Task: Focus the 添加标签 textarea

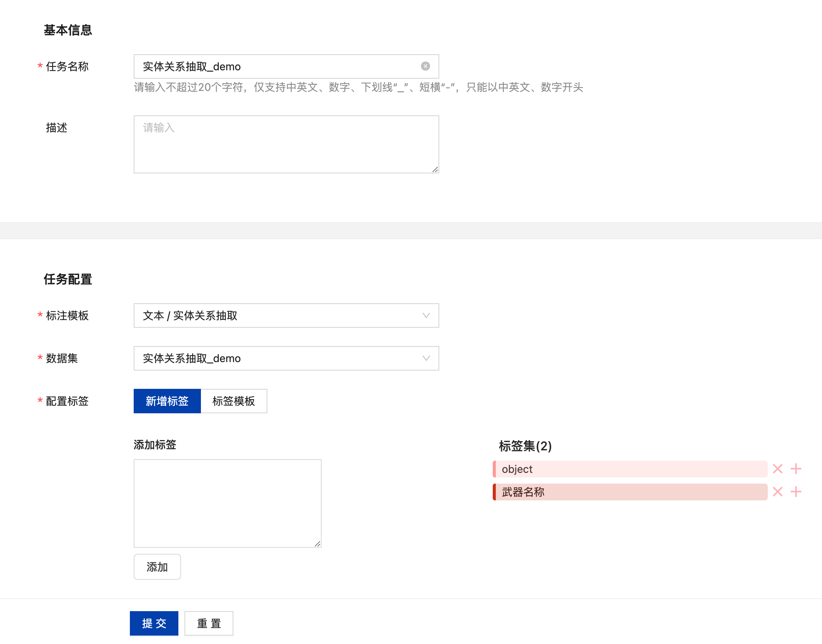Action: [227, 503]
